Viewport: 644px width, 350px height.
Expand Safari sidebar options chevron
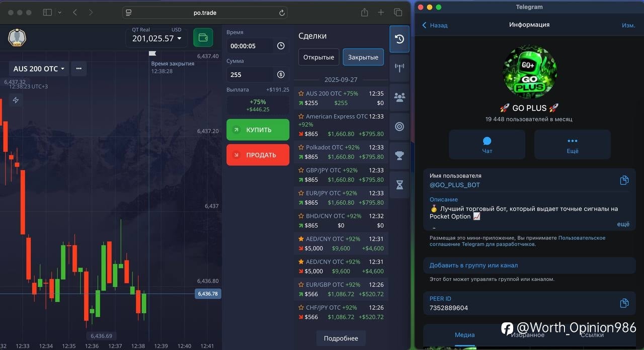60,13
